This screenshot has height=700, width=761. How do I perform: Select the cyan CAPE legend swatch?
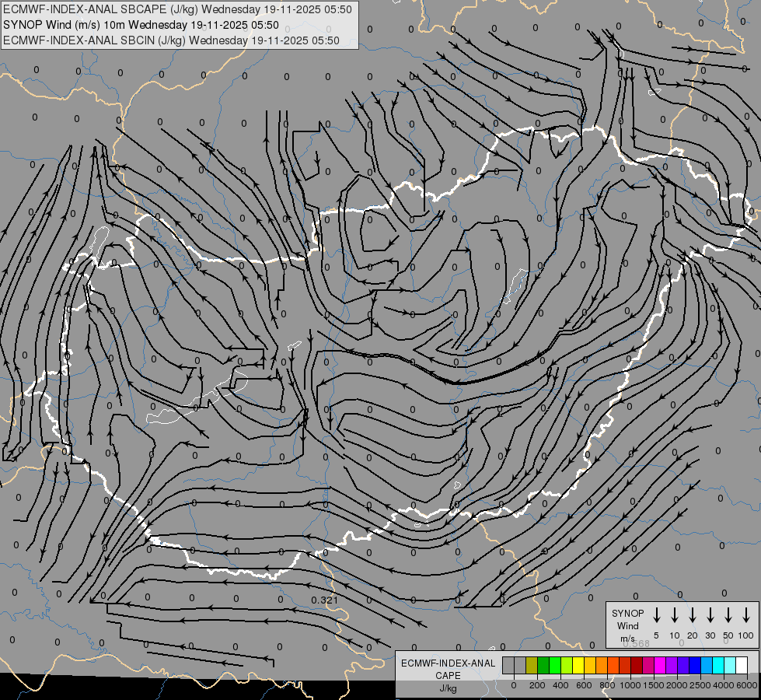(717, 665)
